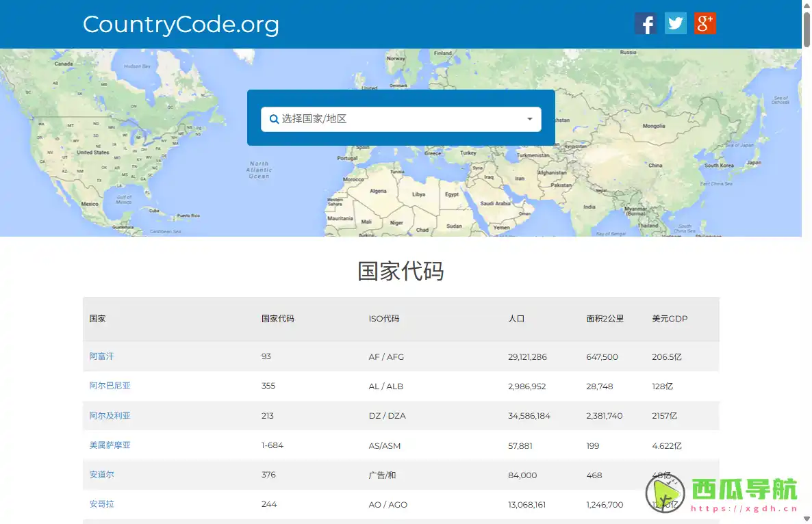Select the AS/ASM ISO code
The image size is (812, 524).
tap(384, 446)
